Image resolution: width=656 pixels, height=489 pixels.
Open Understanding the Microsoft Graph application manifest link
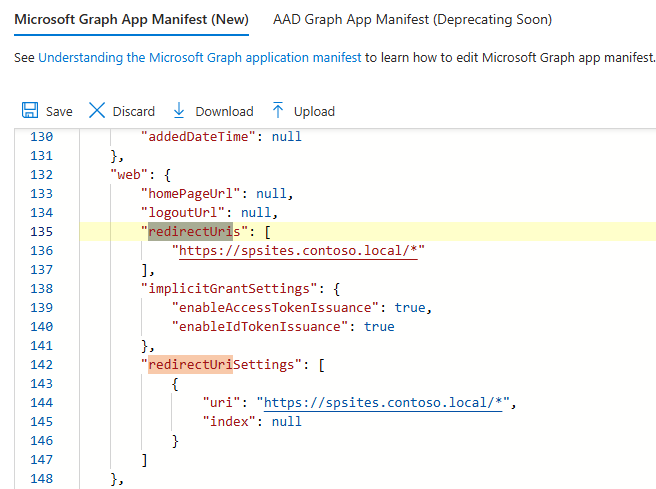[x=200, y=58]
